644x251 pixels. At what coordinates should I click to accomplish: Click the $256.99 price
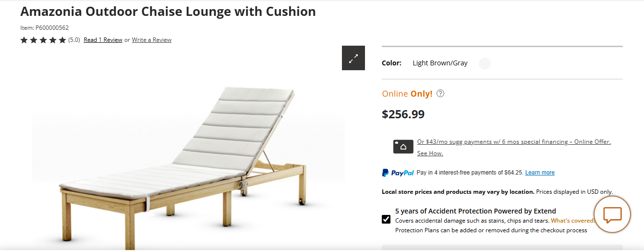[403, 114]
